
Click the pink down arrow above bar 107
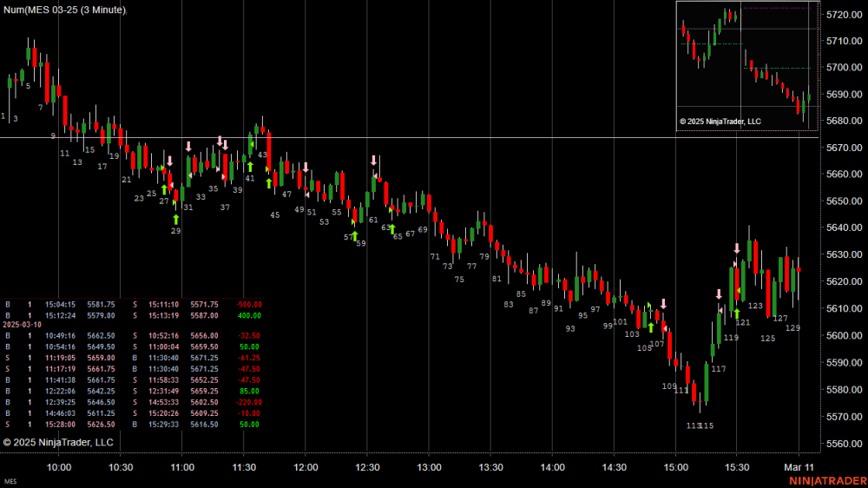click(663, 303)
